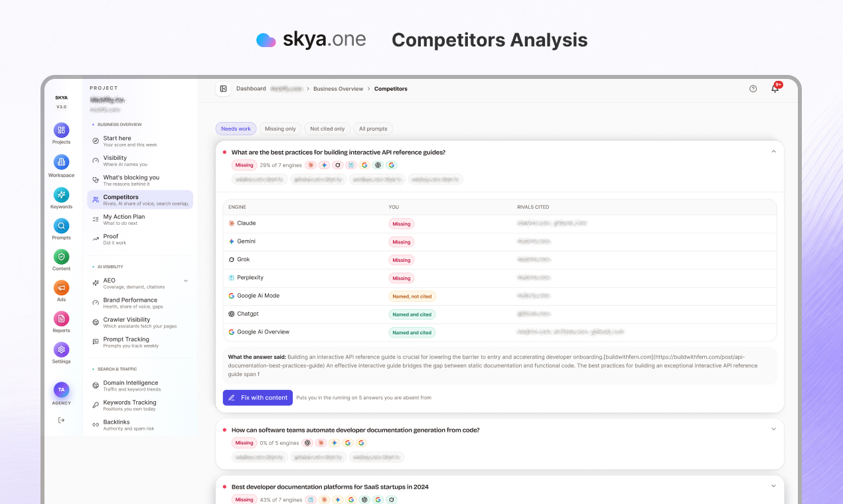Image resolution: width=843 pixels, height=504 pixels.
Task: Click the ChatGPT chip beside 0% of 5 engines
Action: 307,443
